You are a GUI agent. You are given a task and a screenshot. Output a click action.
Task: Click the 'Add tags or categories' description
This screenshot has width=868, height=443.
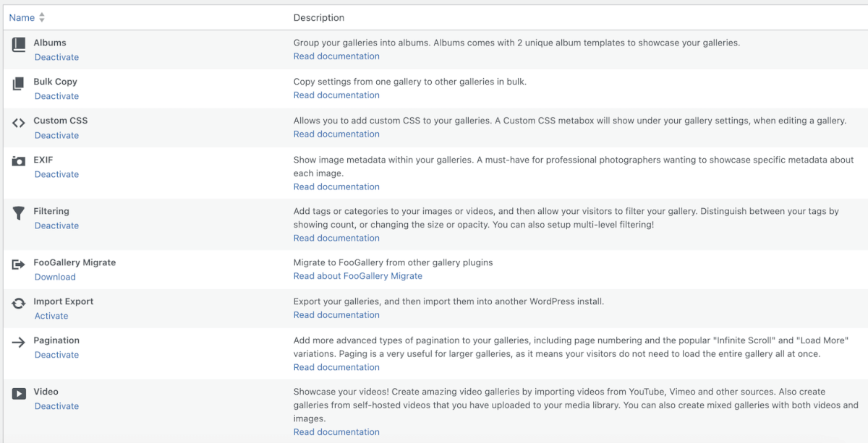pyautogui.click(x=566, y=218)
